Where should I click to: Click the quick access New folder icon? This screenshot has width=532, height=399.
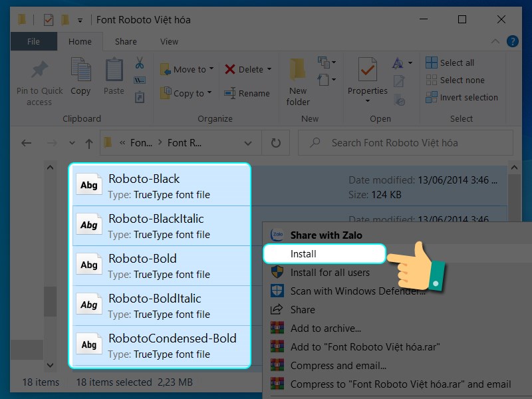point(65,20)
